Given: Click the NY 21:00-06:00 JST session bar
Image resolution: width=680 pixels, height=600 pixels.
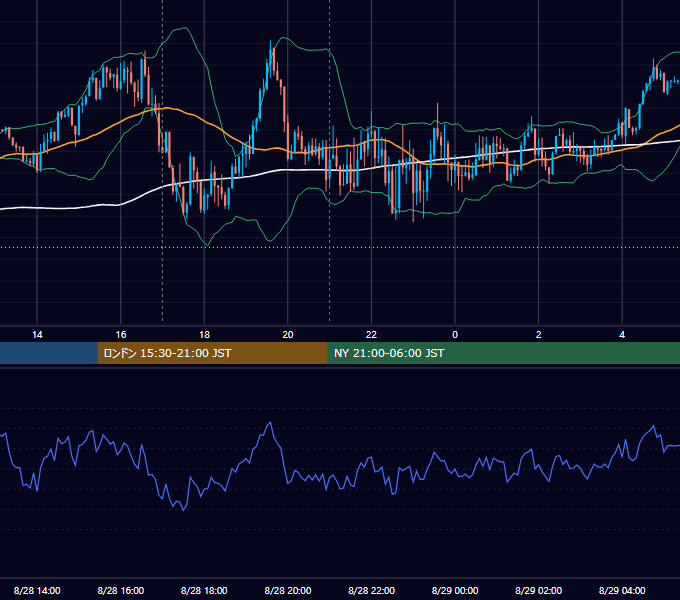Looking at the screenshot, I should click(503, 353).
